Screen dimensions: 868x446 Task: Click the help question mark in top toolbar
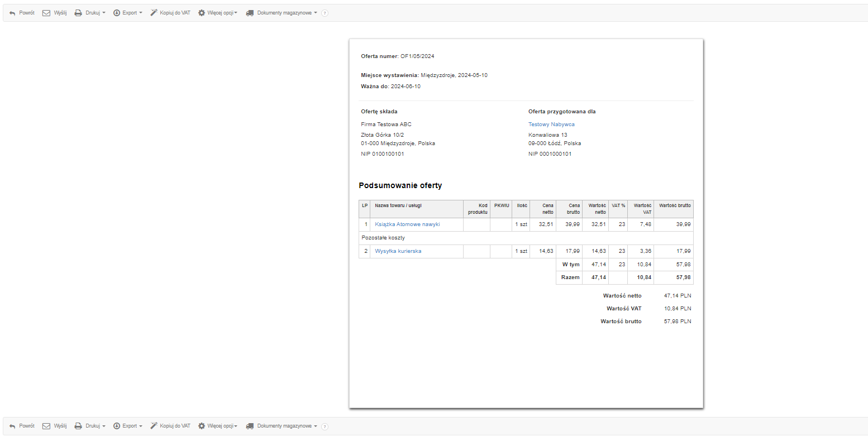[x=325, y=13]
